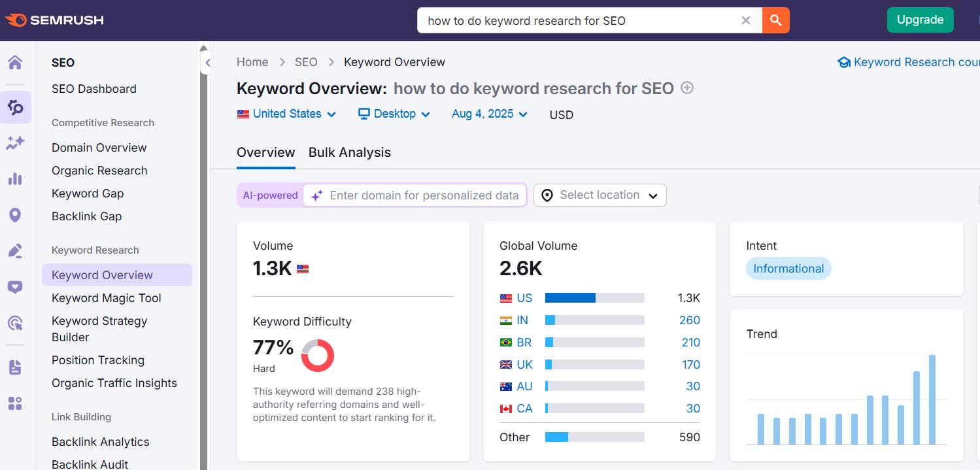
Task: Open the Reports document icon in the rail
Action: [x=15, y=367]
